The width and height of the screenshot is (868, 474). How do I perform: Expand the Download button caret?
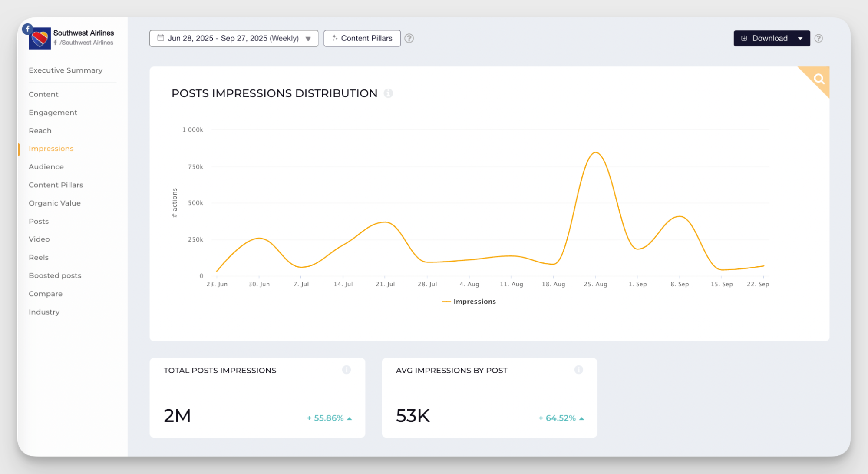click(800, 38)
